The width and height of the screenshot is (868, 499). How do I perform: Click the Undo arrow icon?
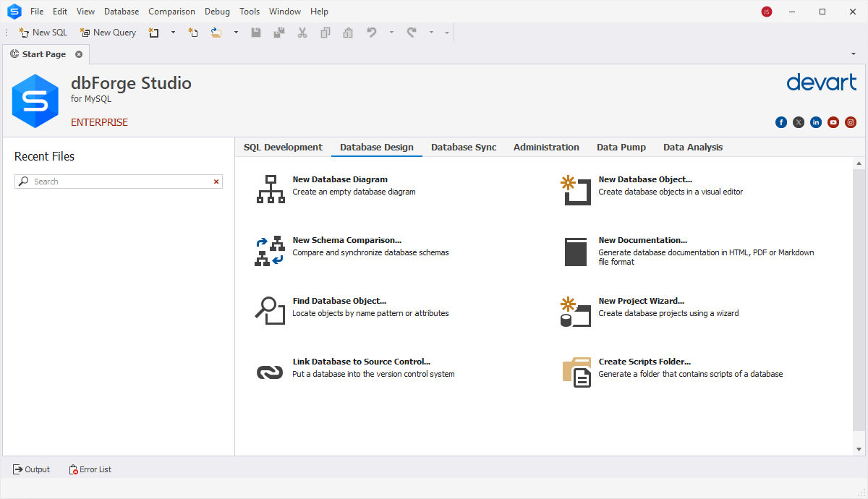(372, 33)
